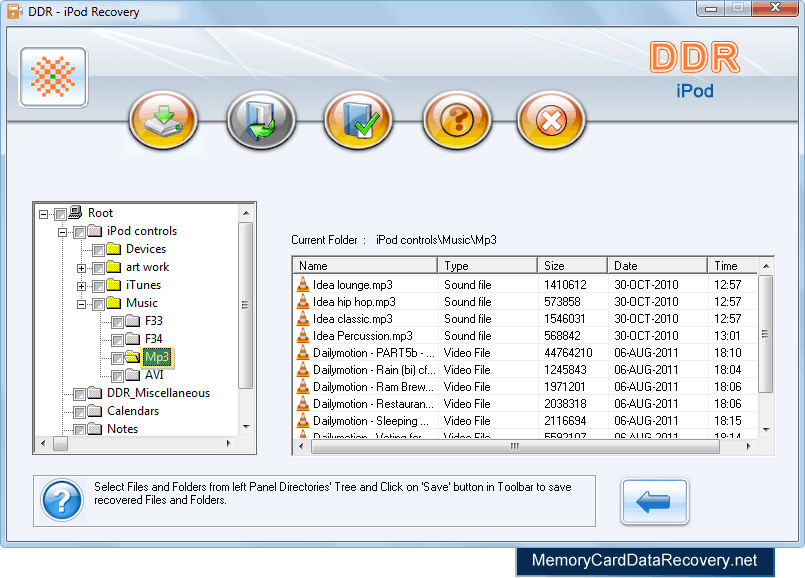Click the DDR_Miscellaneous tree label
Image resolution: width=805 pixels, height=578 pixels.
click(x=158, y=393)
